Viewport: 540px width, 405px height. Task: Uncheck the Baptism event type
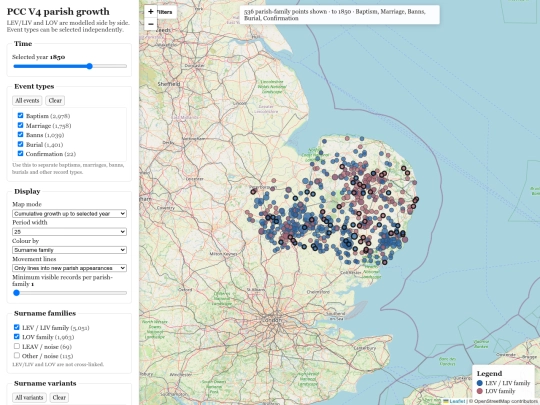coord(20,115)
